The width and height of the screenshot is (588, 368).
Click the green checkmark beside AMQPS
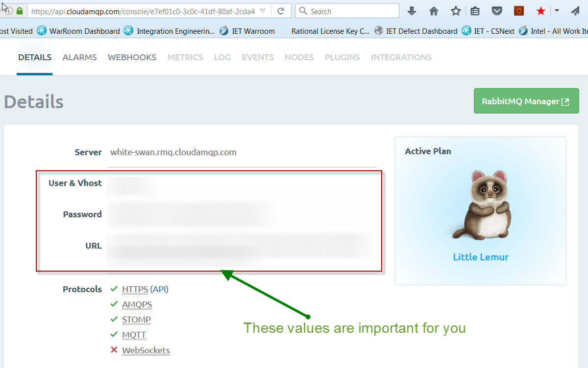[x=114, y=304]
